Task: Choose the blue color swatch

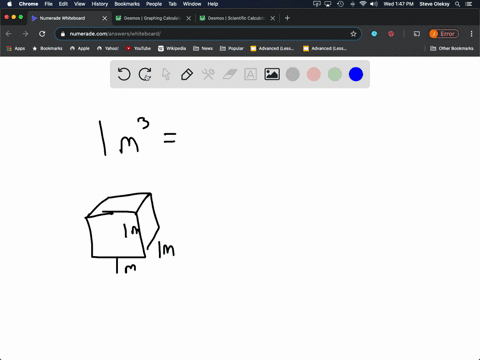Action: (x=356, y=74)
